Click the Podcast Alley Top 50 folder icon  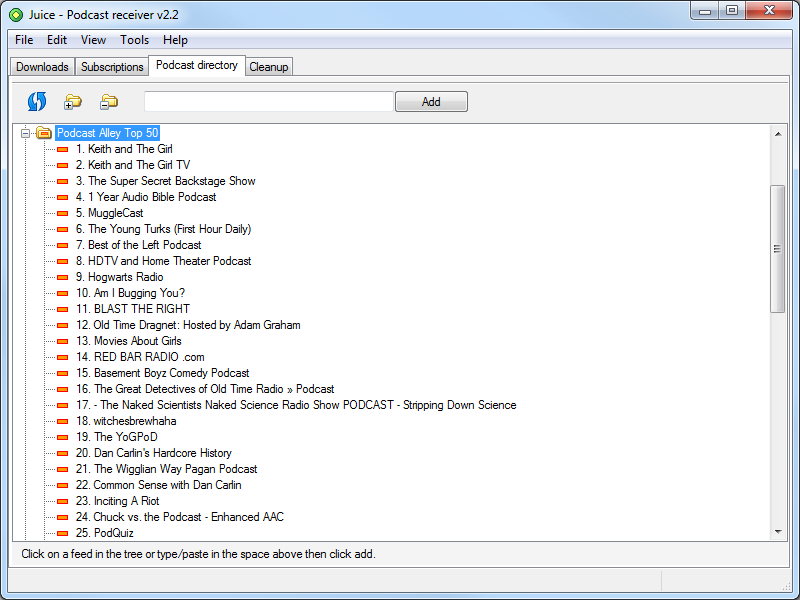point(44,133)
